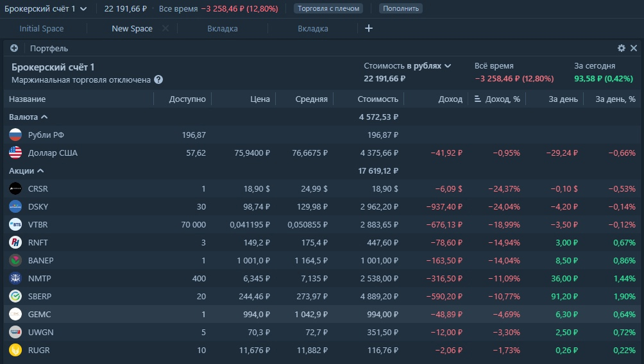This screenshot has height=364, width=644.
Task: Select the GEMC ticker name
Action: 39,315
